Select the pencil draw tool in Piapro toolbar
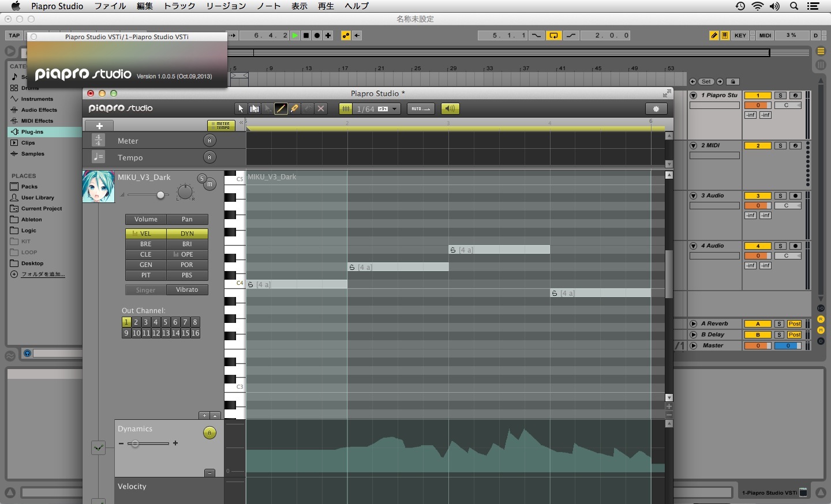Image resolution: width=831 pixels, height=504 pixels. pyautogui.click(x=281, y=108)
